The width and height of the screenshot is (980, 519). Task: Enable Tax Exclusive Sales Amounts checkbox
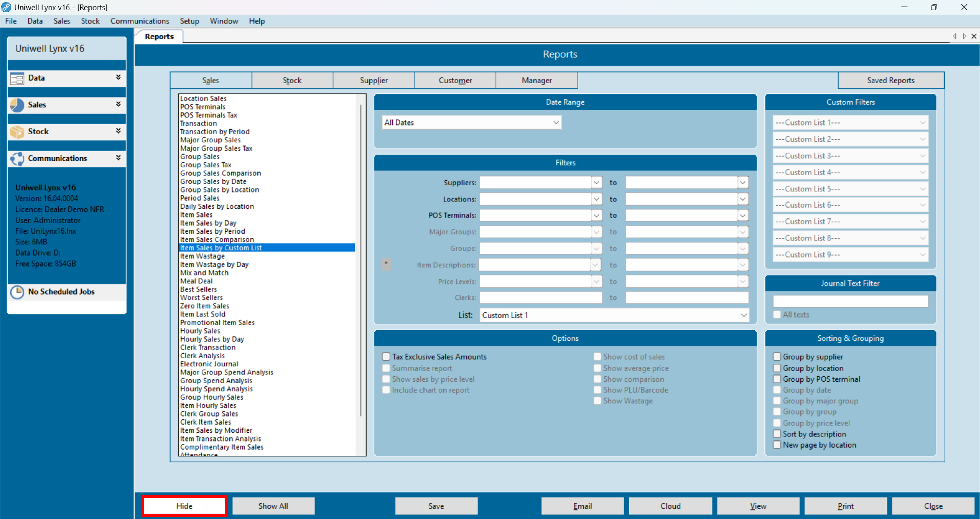point(386,357)
